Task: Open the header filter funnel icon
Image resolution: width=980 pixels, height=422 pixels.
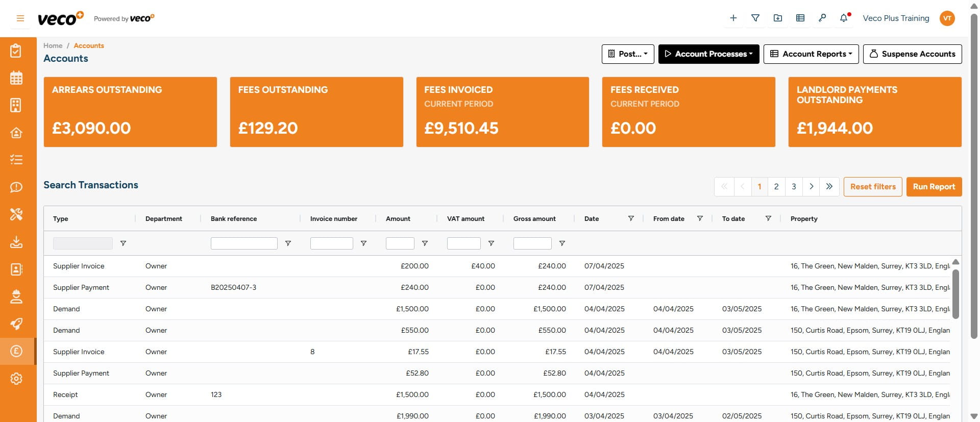Action: point(755,18)
